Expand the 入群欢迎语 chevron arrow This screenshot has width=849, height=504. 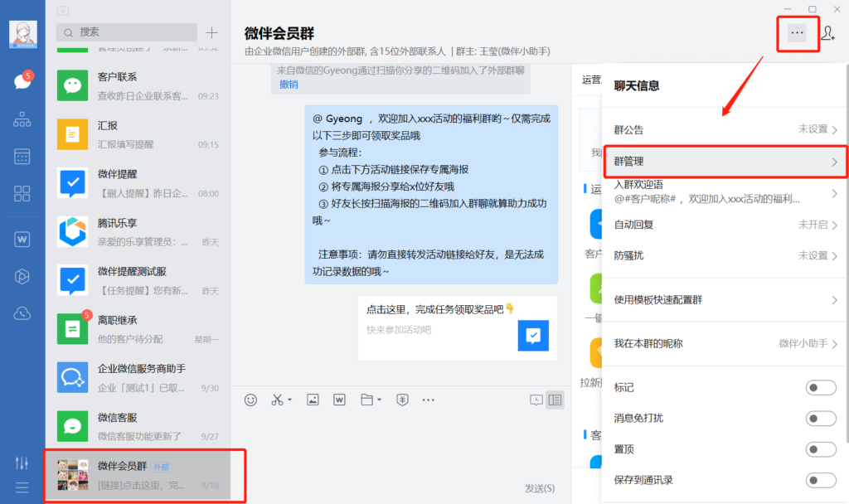(x=834, y=193)
